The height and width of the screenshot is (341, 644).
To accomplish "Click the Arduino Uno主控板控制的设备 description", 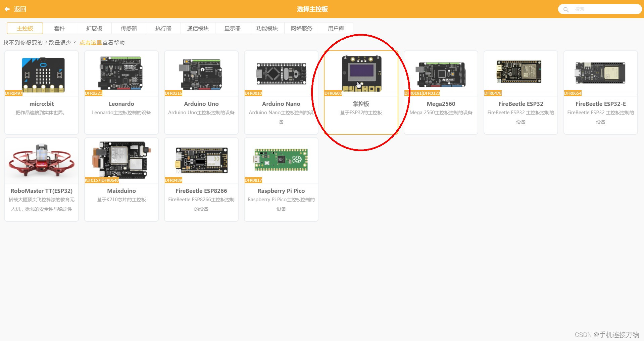I will pos(201,113).
